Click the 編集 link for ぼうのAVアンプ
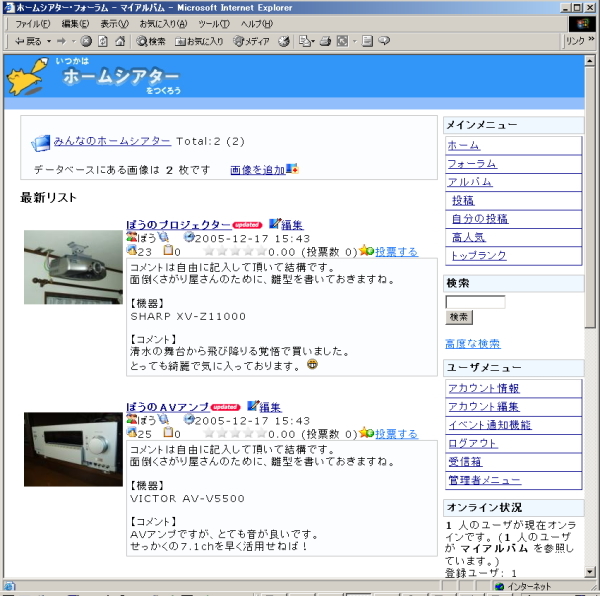 click(271, 407)
